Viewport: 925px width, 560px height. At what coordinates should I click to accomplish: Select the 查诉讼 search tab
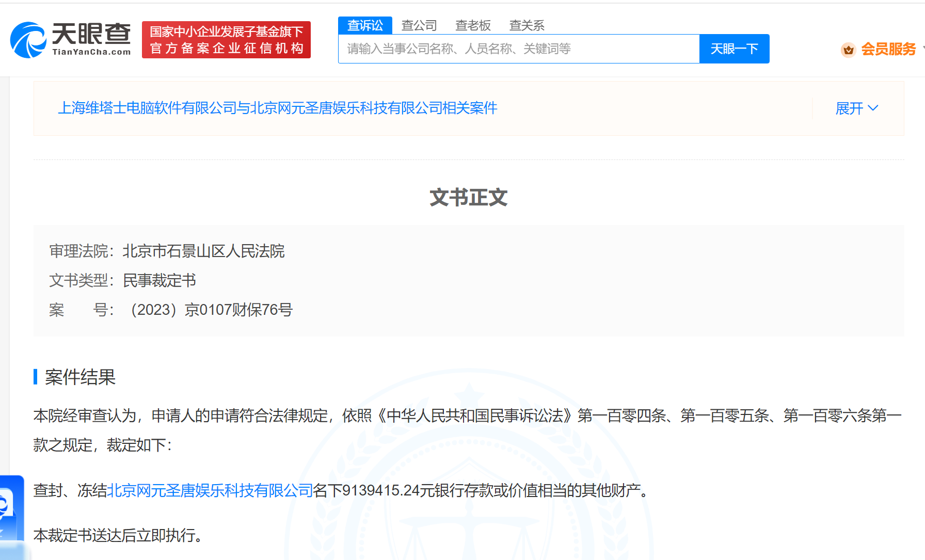coord(365,25)
